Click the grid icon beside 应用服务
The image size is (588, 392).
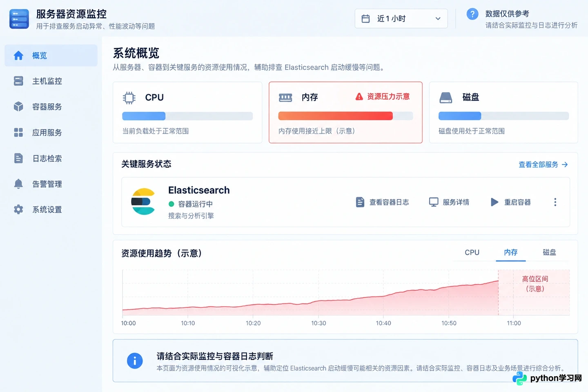pyautogui.click(x=18, y=132)
